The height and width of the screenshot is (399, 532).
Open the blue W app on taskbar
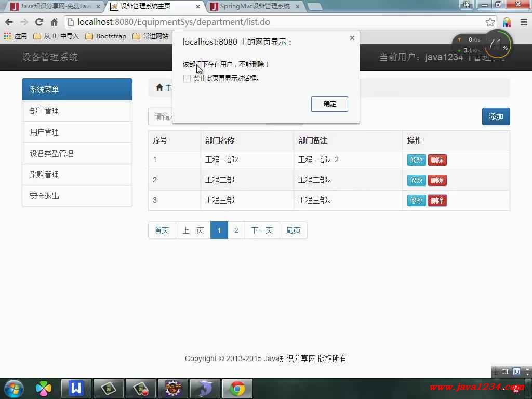(x=76, y=389)
